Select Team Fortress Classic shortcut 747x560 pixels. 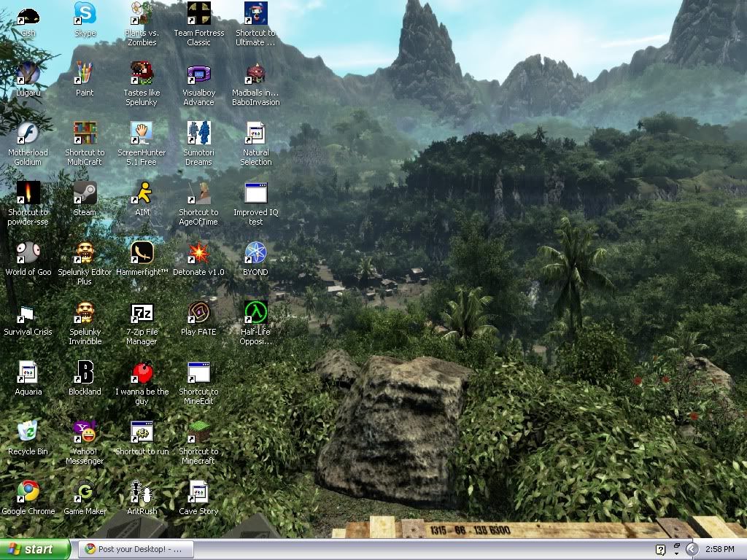click(198, 15)
